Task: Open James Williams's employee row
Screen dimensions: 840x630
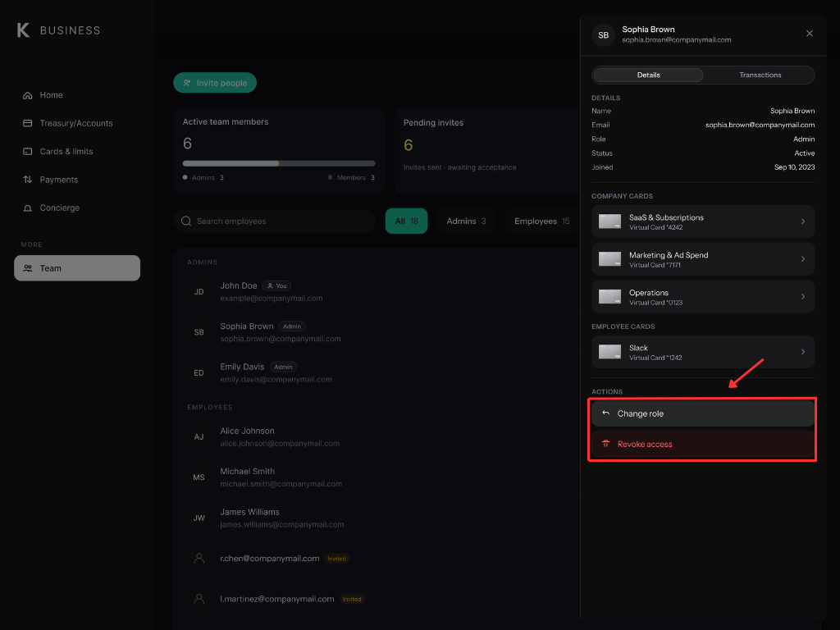Action: (x=377, y=518)
